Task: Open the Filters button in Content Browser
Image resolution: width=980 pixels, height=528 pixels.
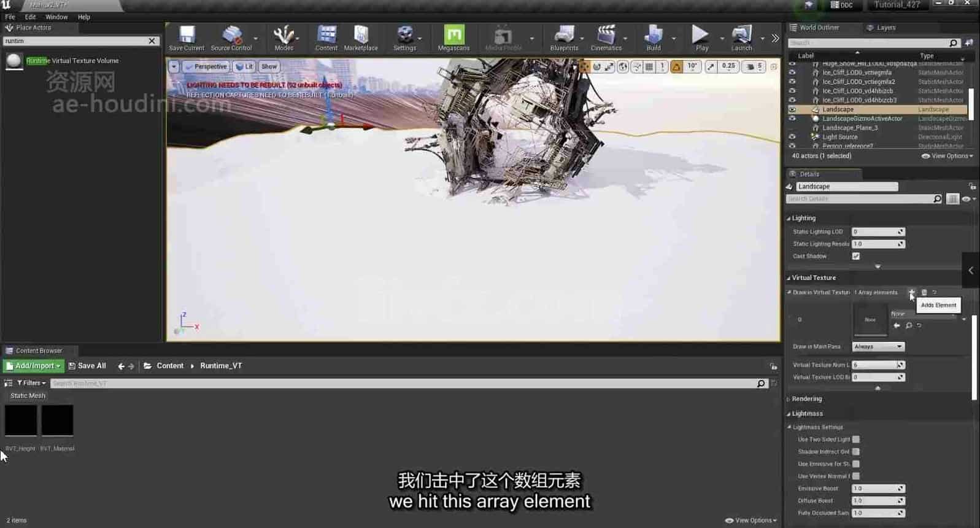Action: 31,383
